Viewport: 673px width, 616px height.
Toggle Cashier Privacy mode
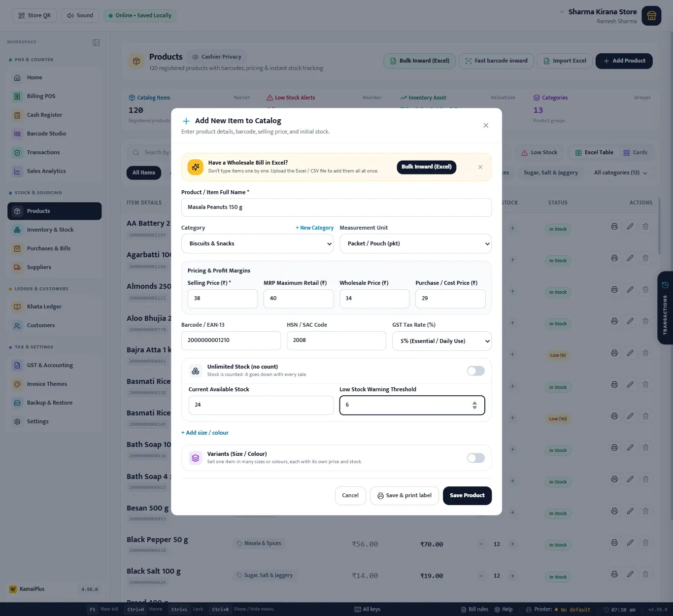[x=217, y=57]
